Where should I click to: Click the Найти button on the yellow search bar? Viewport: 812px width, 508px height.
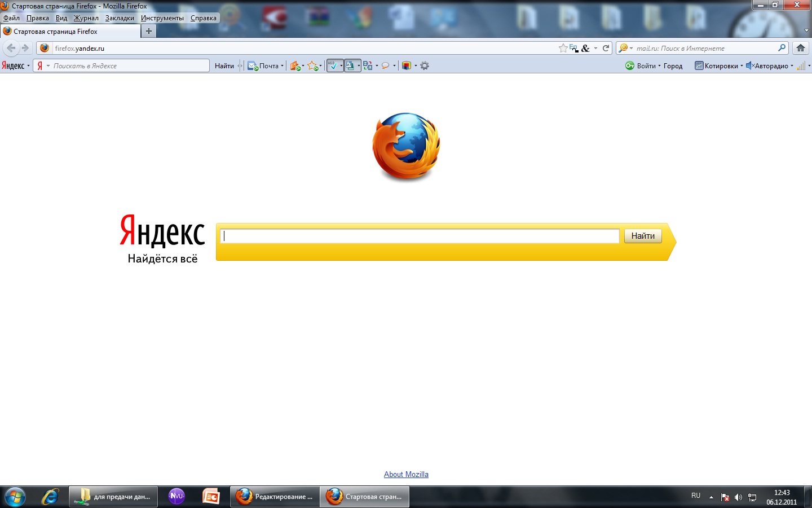tap(643, 236)
